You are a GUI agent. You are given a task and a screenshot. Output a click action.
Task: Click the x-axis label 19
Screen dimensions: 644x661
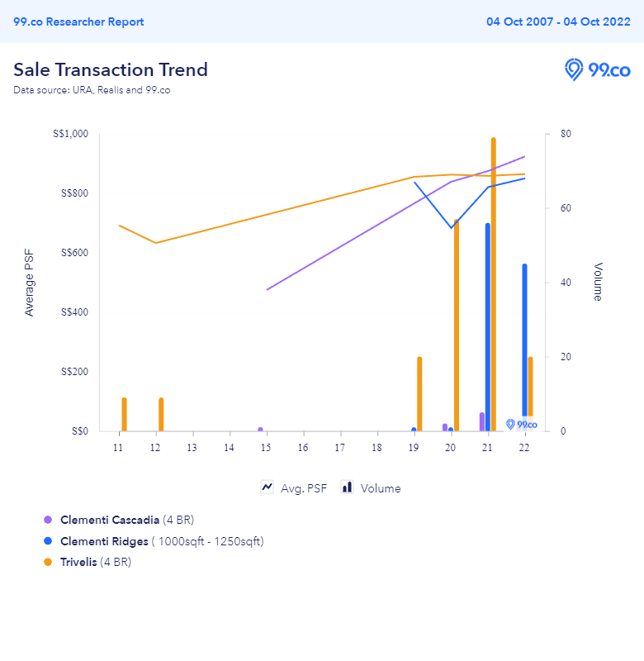tap(413, 448)
